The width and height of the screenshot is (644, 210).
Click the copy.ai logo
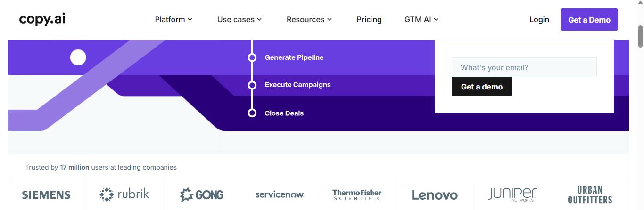pos(42,19)
